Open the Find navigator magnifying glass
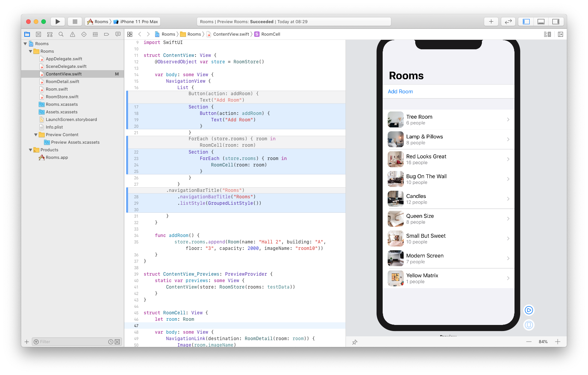This screenshot has width=588, height=375. point(61,34)
